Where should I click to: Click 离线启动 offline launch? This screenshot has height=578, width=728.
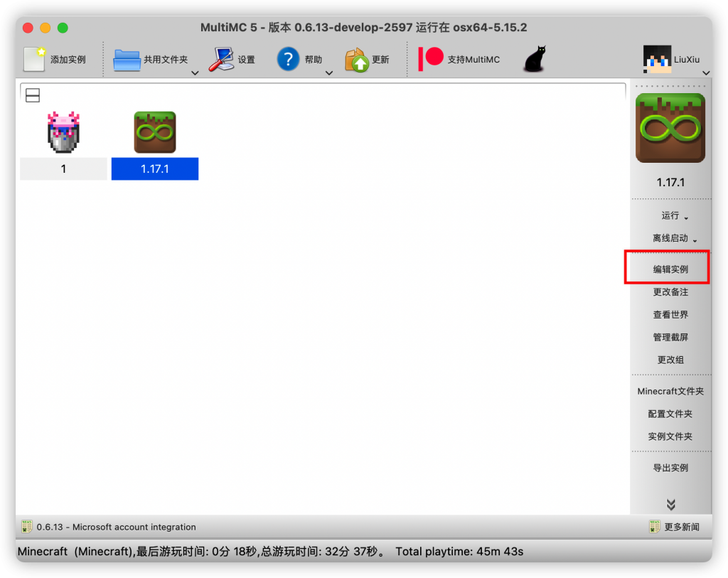(x=670, y=238)
